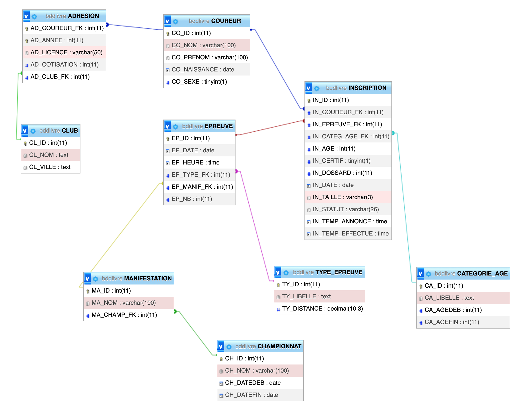Viewport: 531px width, 420px height.
Task: Click the gear icon on EPREUVE table
Action: click(x=176, y=127)
